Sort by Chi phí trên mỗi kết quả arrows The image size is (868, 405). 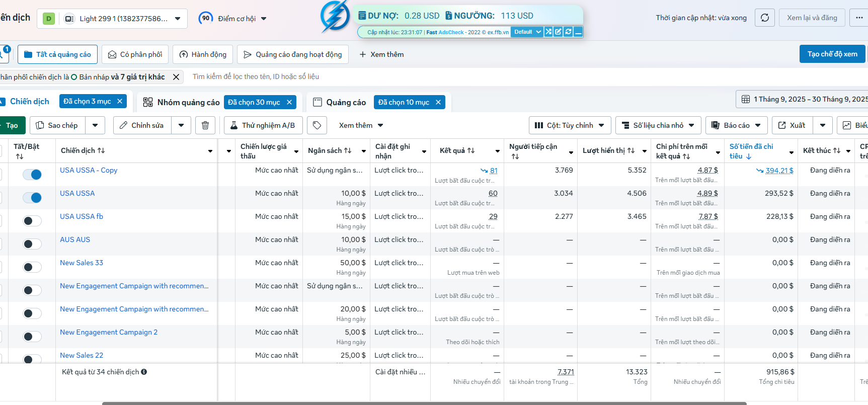[686, 156]
